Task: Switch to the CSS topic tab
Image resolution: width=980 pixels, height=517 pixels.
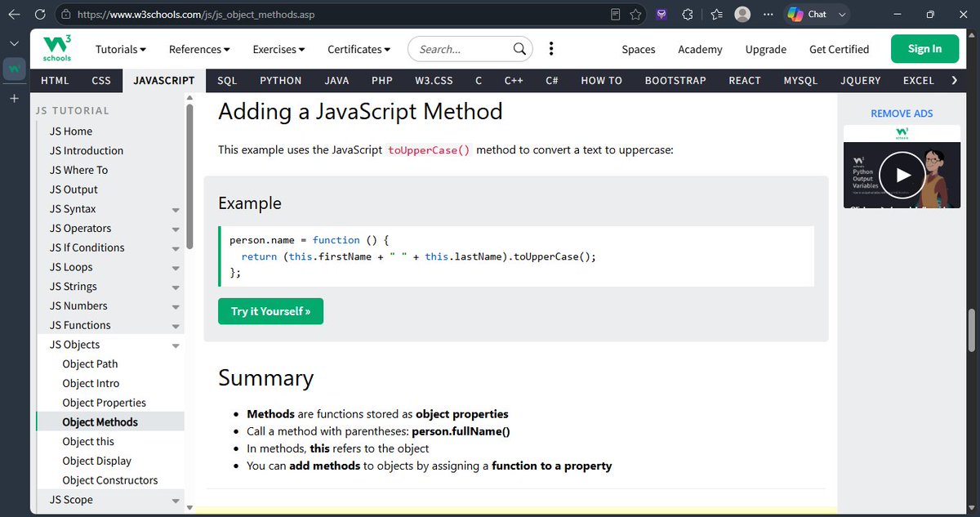Action: pos(101,80)
